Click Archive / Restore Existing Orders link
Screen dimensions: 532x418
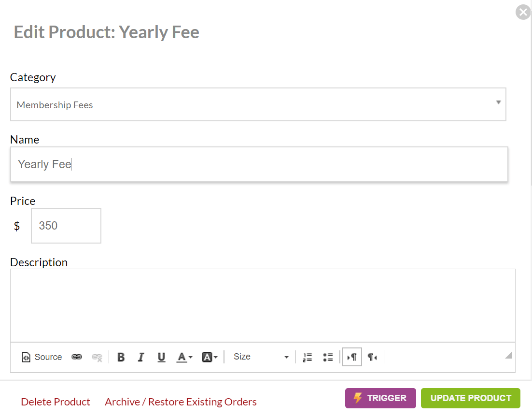[181, 402]
